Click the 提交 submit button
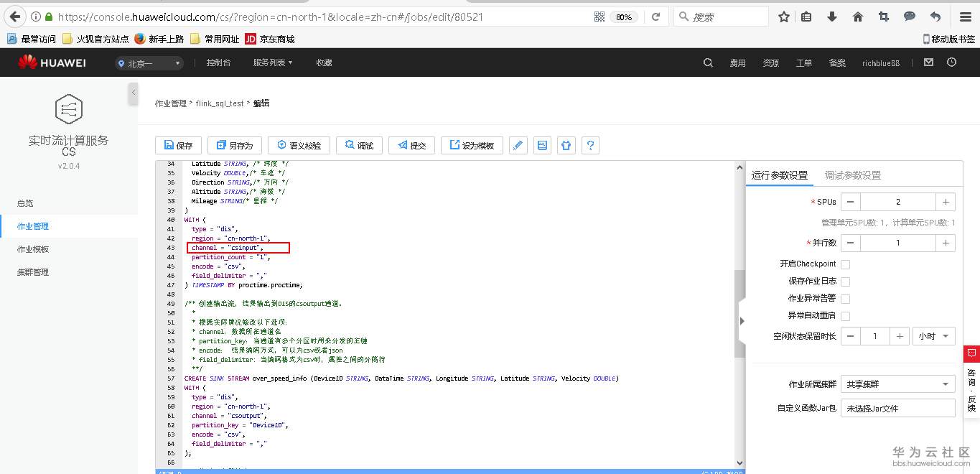The height and width of the screenshot is (474, 980). [411, 145]
